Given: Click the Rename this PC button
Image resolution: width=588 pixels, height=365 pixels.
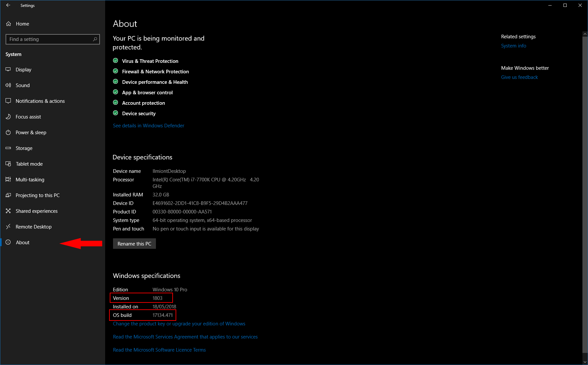Looking at the screenshot, I should (x=134, y=244).
